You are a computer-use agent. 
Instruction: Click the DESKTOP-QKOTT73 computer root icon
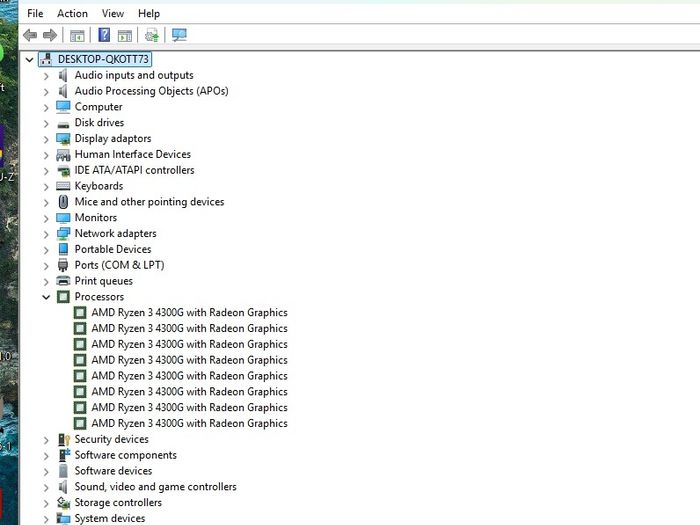tap(46, 59)
